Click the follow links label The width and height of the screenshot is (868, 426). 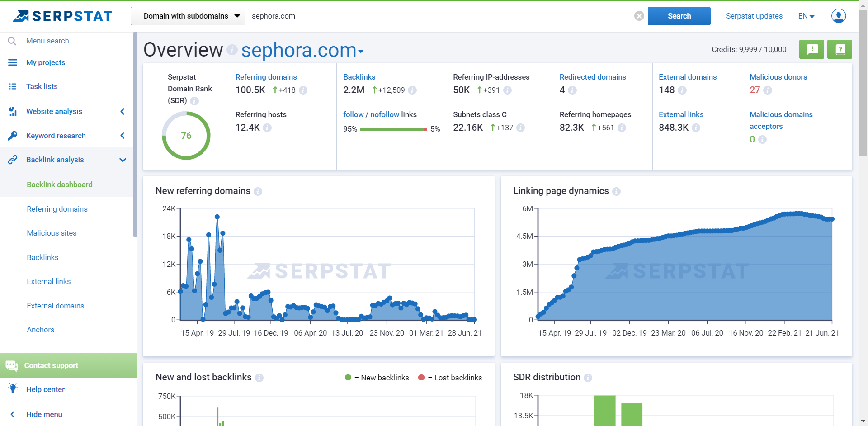point(353,114)
